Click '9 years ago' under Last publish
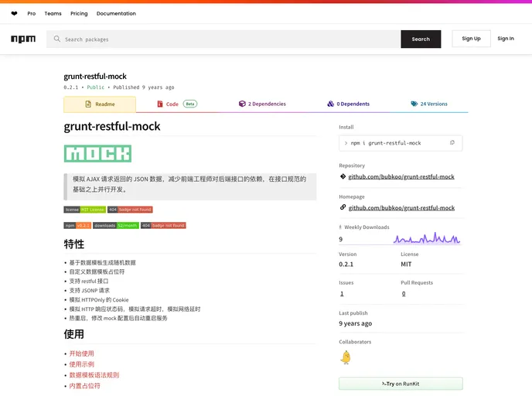This screenshot has height=396, width=532. click(x=355, y=324)
